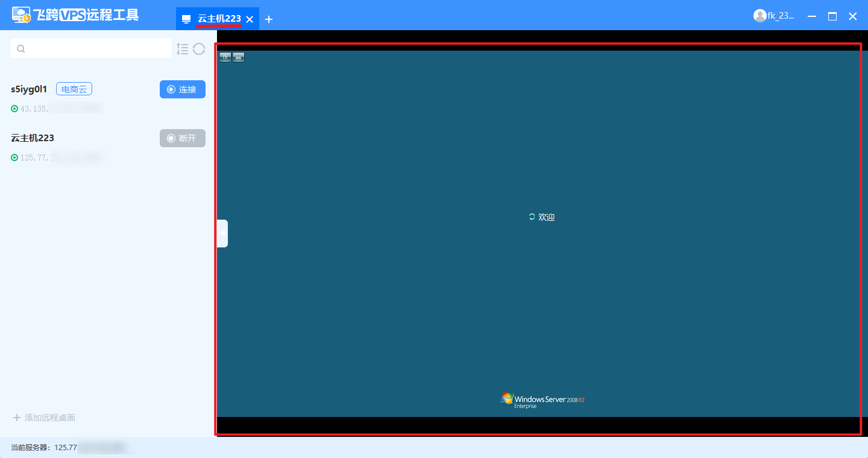This screenshot has width=868, height=458.
Task: Click the CH input language indicator
Action: click(225, 57)
